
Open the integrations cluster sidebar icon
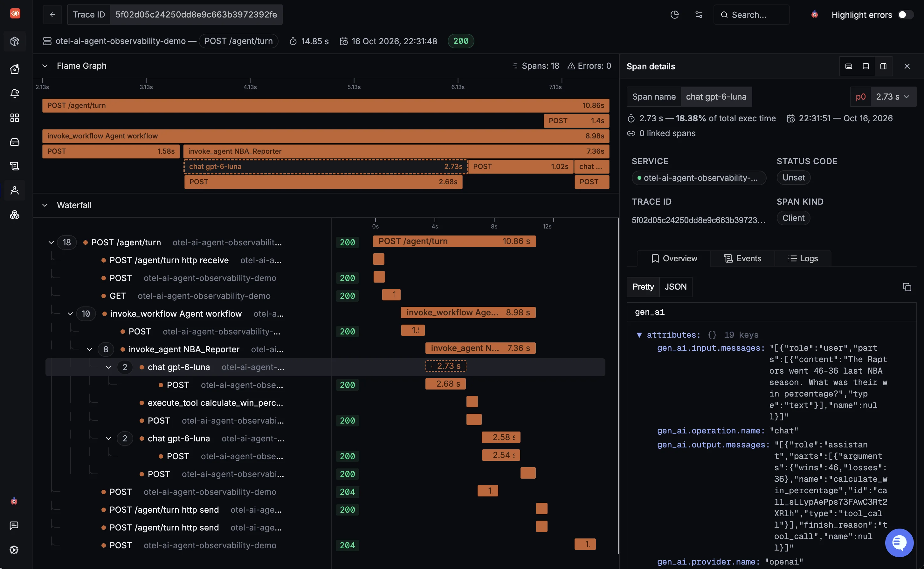click(15, 214)
